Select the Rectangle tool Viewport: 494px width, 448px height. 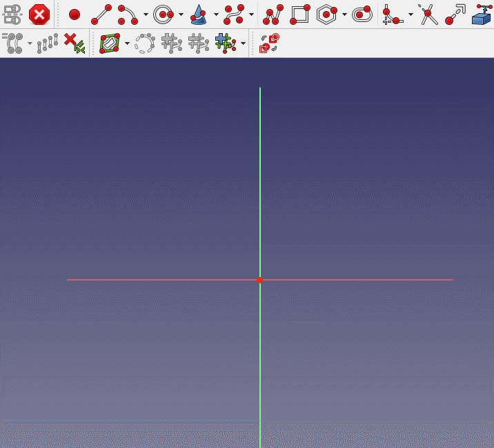tap(300, 14)
